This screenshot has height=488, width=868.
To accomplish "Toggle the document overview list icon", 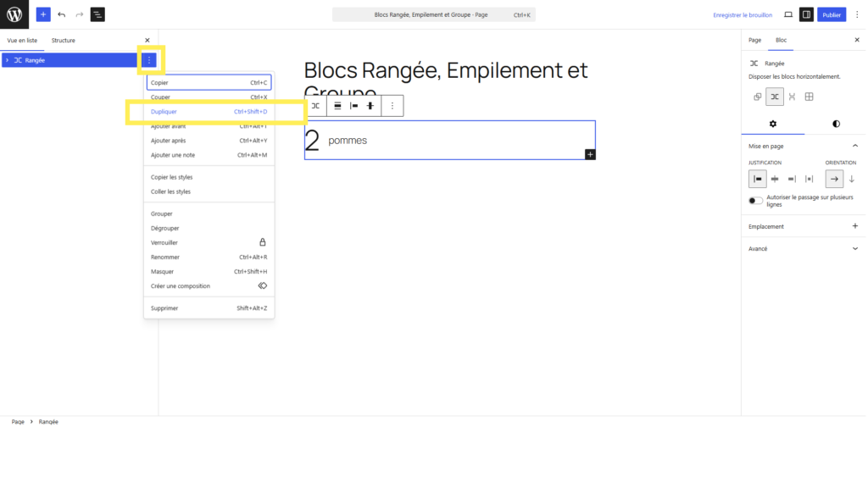I will (97, 14).
